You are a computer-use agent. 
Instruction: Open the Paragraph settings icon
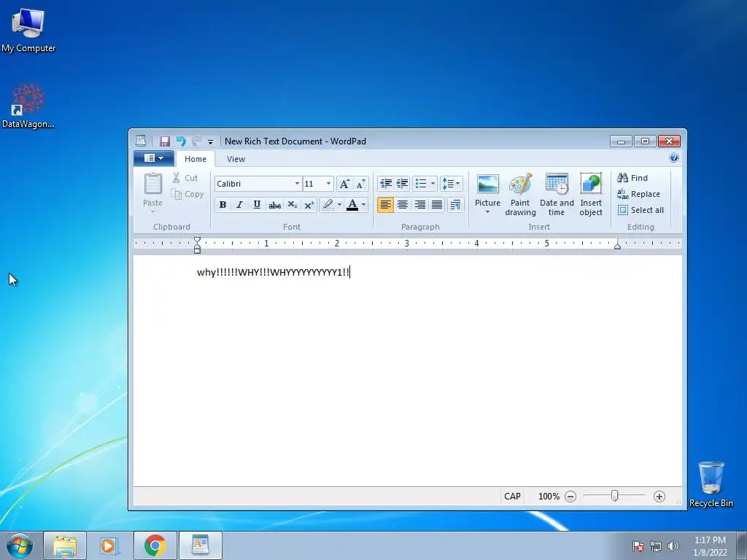(456, 205)
